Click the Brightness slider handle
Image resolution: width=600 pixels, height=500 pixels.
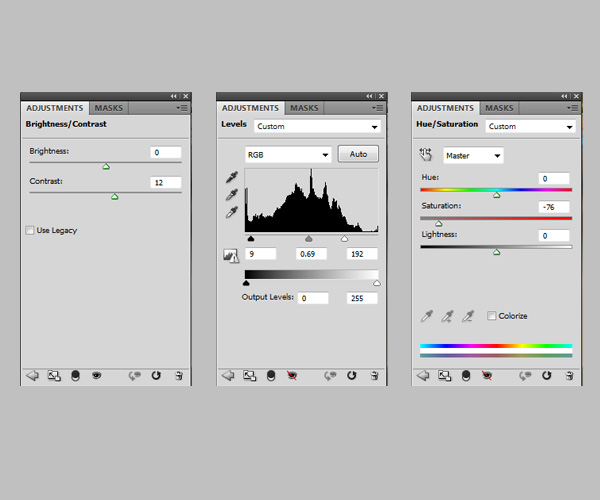point(106,166)
